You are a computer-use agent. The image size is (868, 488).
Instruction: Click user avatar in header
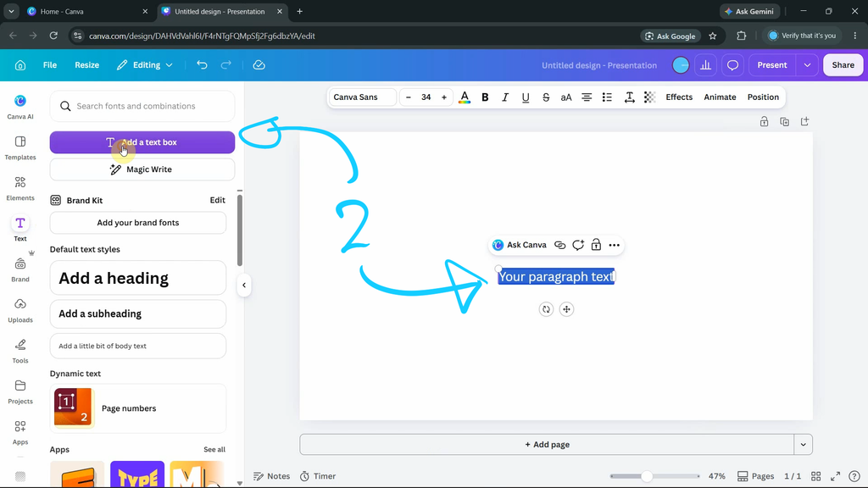(x=681, y=65)
